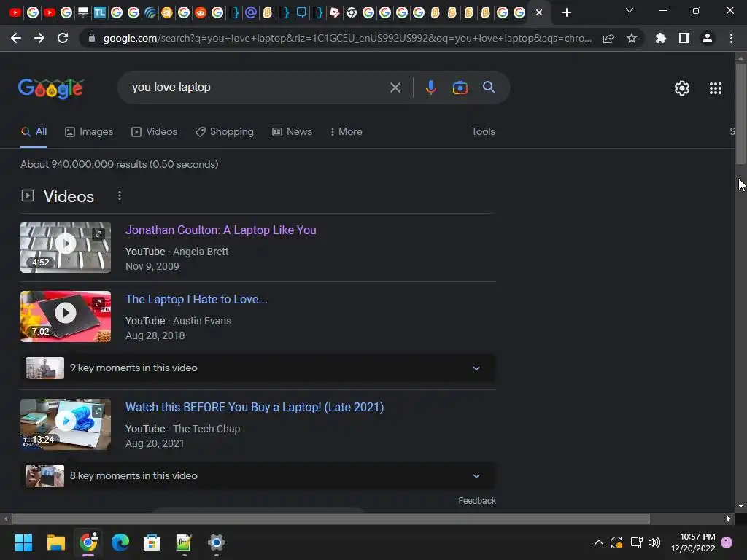Close the current active tab
Image resolution: width=747 pixels, height=560 pixels.
pos(539,13)
